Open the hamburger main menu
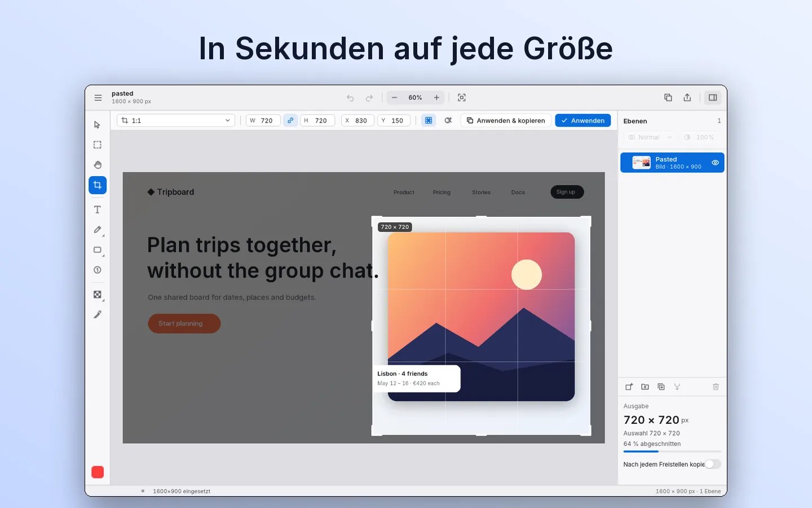 (x=98, y=98)
